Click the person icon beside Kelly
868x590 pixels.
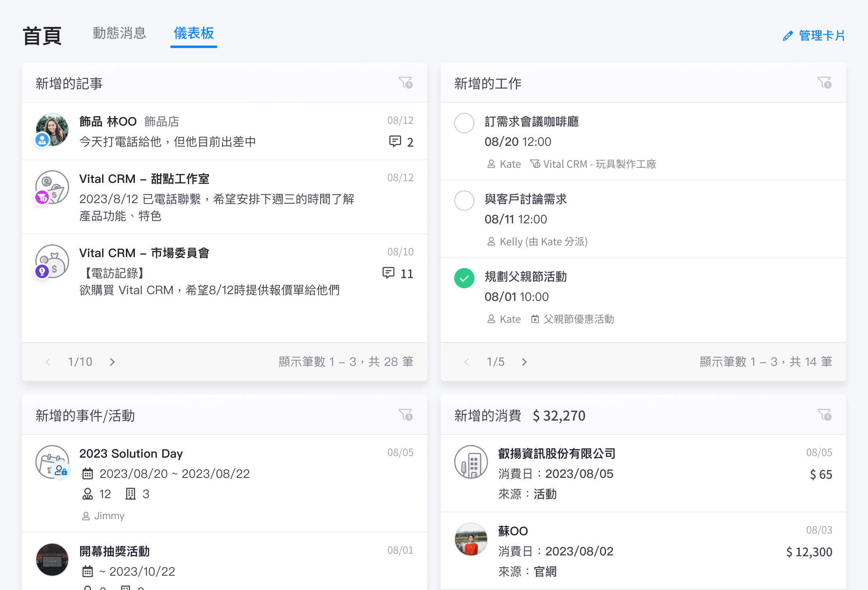point(491,241)
